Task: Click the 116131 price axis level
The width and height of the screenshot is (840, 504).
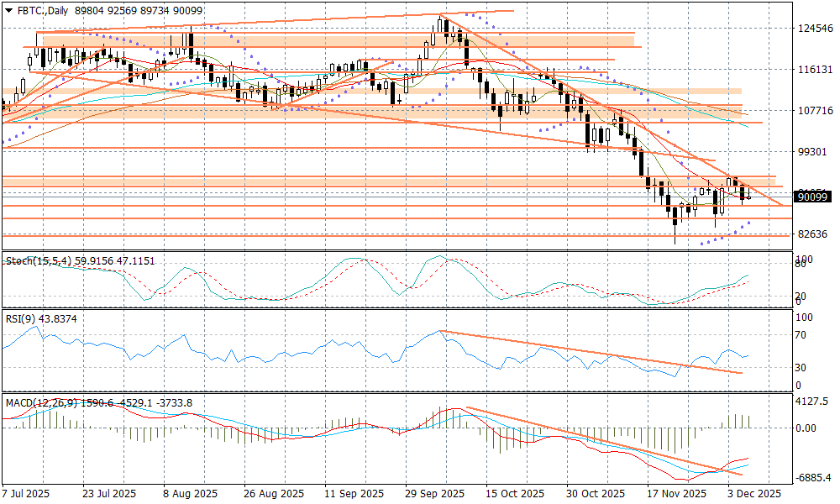Action: 814,70
